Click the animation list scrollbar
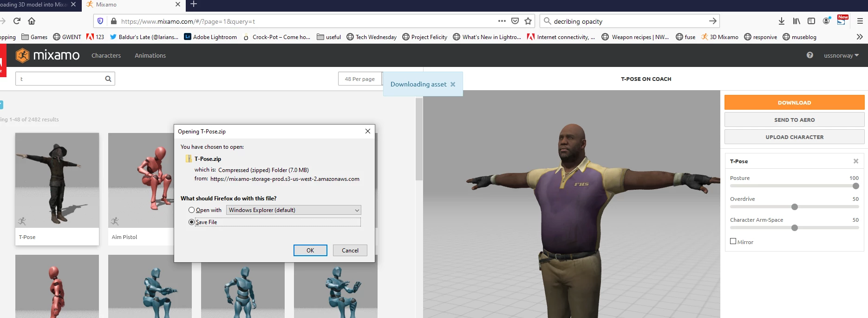The height and width of the screenshot is (318, 868). (419, 139)
